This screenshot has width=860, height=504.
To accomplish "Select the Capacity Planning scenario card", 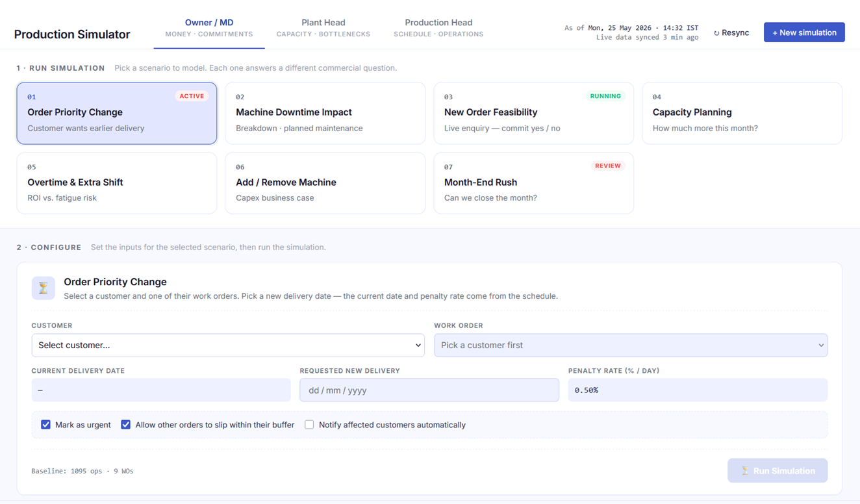I will point(742,113).
